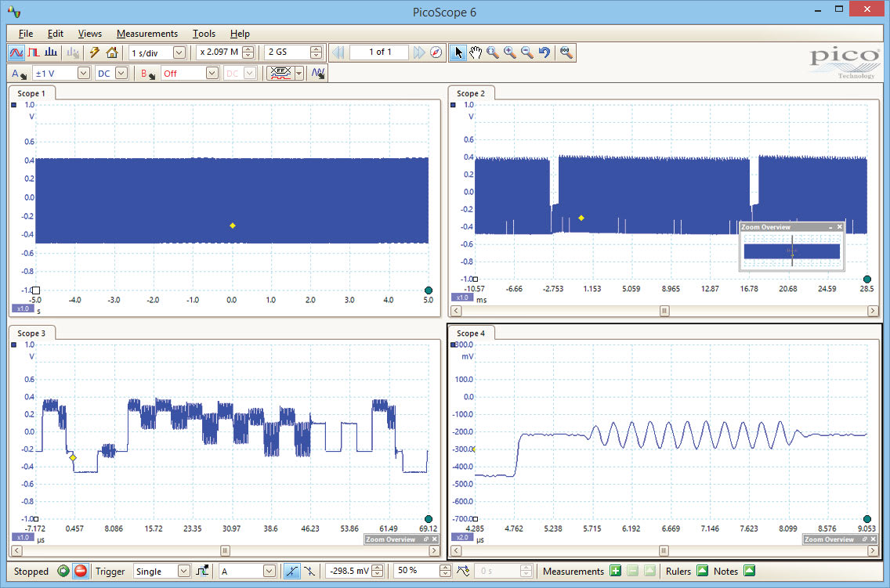This screenshot has height=588, width=890.
Task: Open the Measurements menu
Action: pos(147,34)
